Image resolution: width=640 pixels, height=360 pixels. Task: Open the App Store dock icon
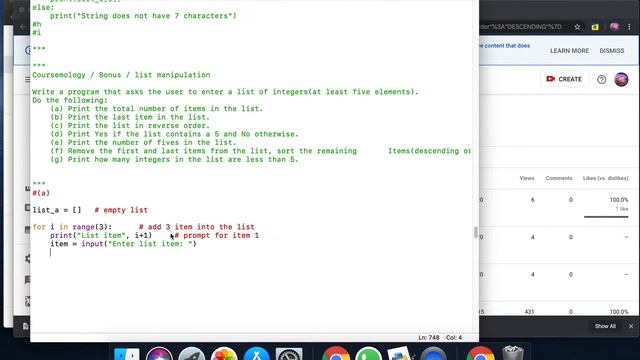coord(256,354)
